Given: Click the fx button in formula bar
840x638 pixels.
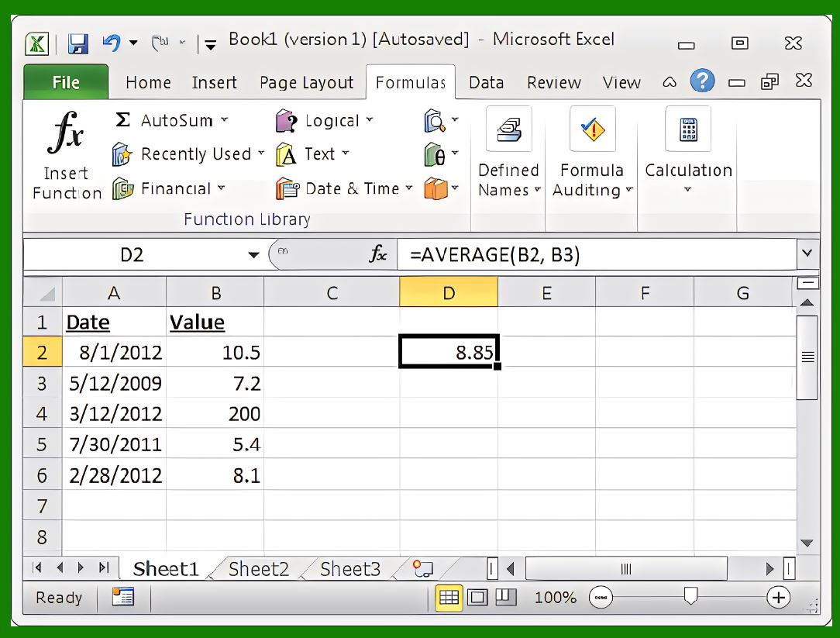Looking at the screenshot, I should (377, 254).
